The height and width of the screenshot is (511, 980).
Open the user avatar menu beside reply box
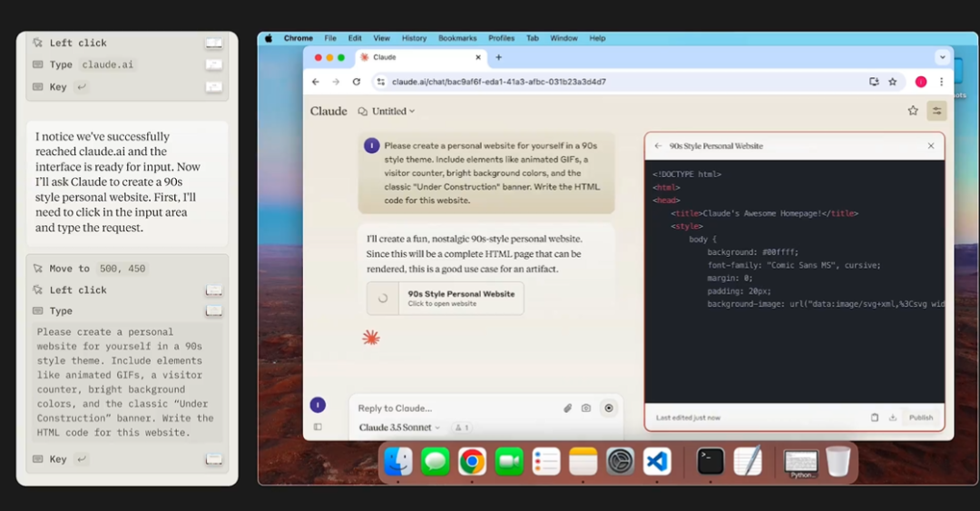point(318,405)
